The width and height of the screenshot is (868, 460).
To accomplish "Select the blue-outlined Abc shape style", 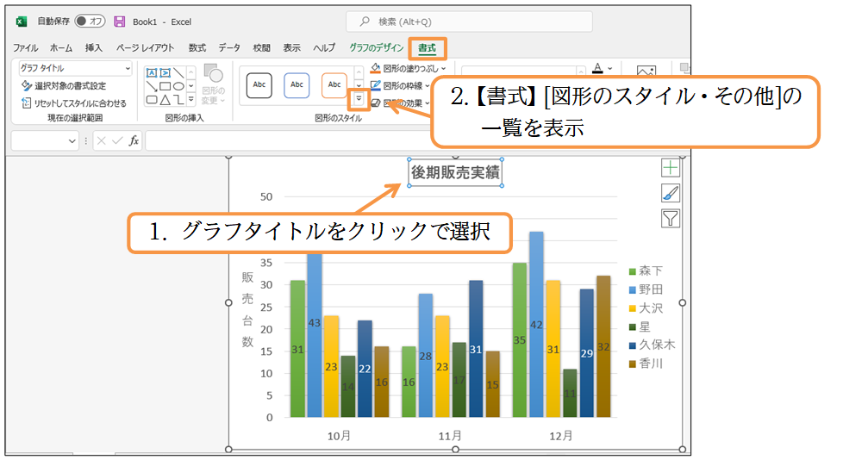I will (297, 84).
